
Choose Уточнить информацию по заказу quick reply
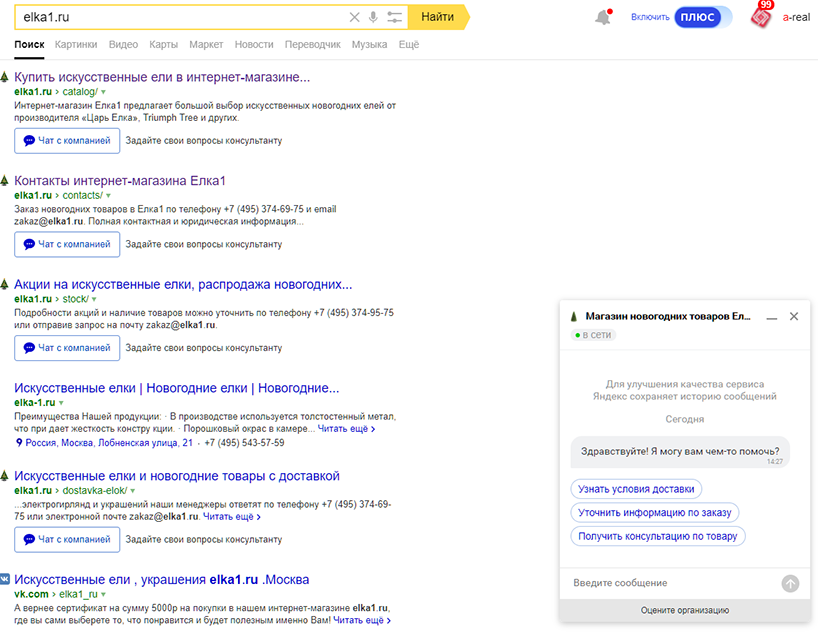click(x=655, y=512)
